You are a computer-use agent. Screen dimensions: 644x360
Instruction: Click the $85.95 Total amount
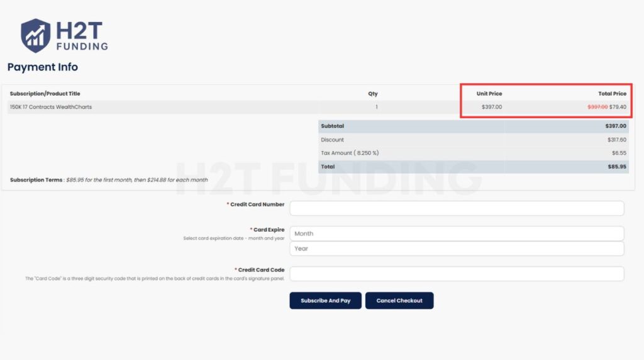point(615,167)
